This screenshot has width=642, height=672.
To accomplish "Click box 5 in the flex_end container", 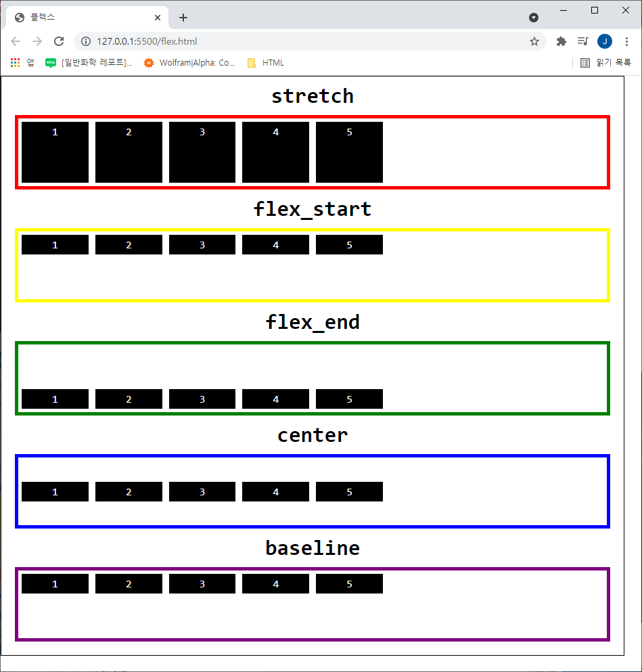I will point(350,399).
